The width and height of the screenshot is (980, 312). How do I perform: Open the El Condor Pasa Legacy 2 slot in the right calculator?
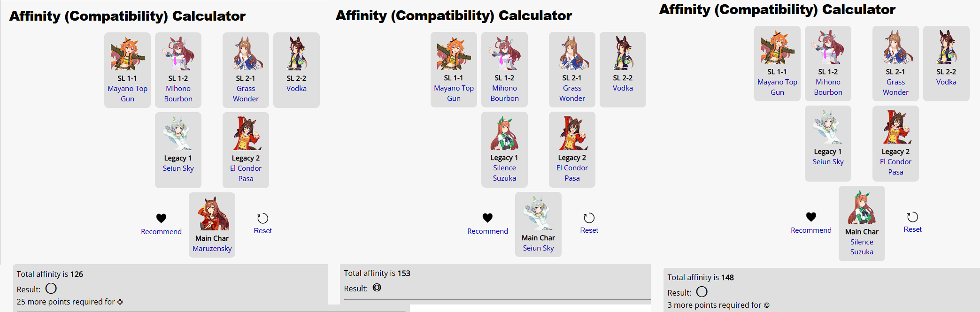tap(895, 127)
